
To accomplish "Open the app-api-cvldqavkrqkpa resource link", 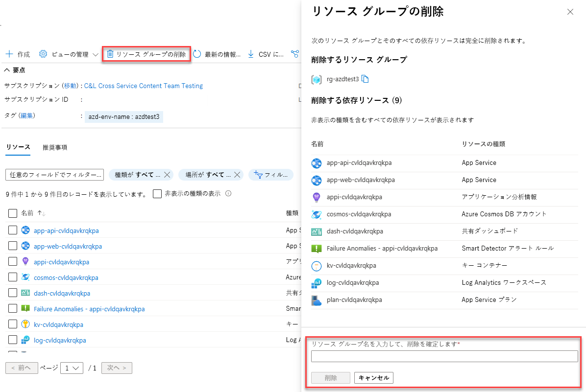I will [66, 231].
